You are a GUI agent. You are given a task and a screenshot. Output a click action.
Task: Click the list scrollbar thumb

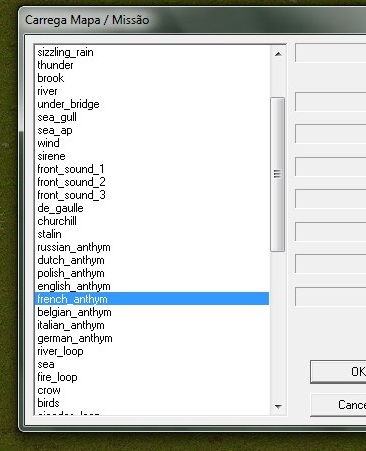(x=278, y=174)
